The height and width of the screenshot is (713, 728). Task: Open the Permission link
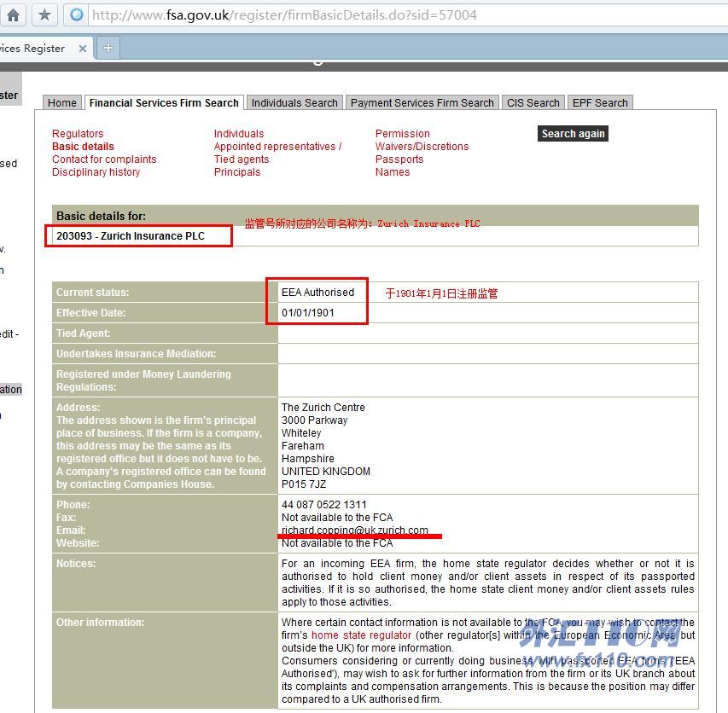tap(403, 134)
